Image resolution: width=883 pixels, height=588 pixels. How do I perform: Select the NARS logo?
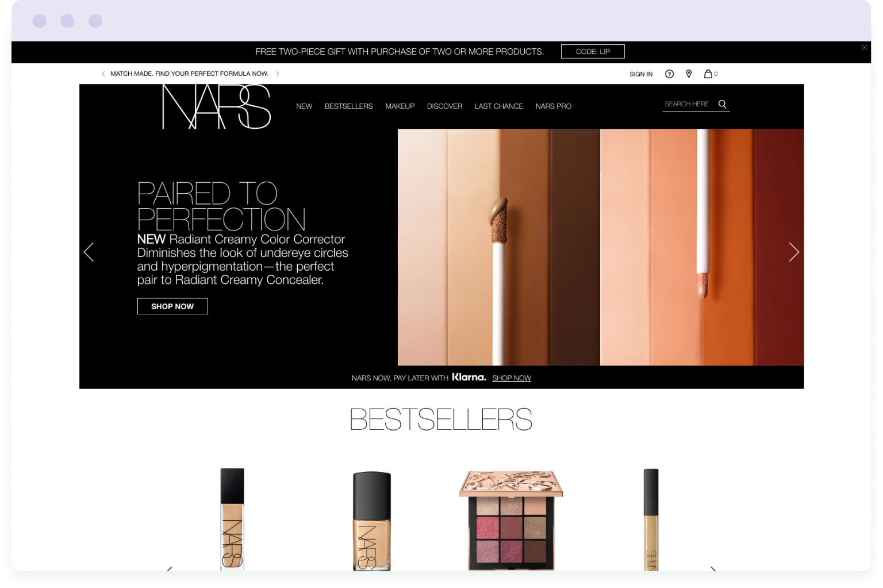(x=216, y=107)
